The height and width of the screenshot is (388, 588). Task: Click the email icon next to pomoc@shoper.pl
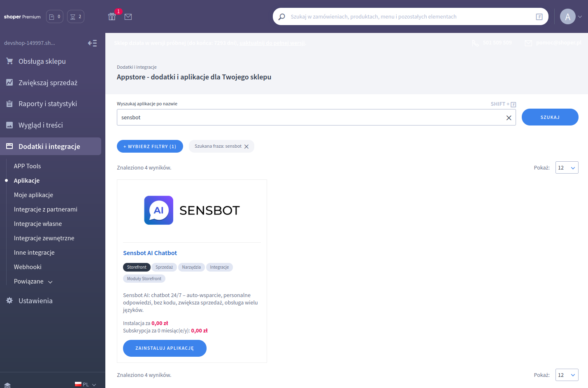pyautogui.click(x=528, y=43)
